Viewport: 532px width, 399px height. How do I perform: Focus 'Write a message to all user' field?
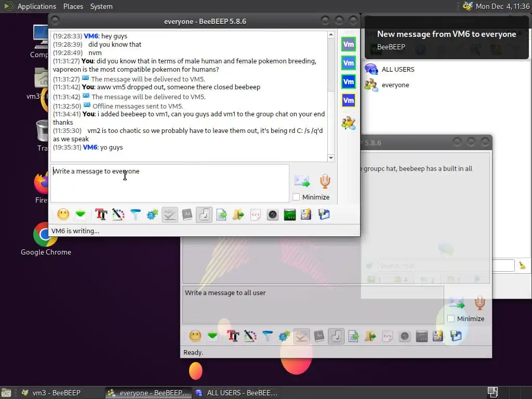(x=313, y=304)
